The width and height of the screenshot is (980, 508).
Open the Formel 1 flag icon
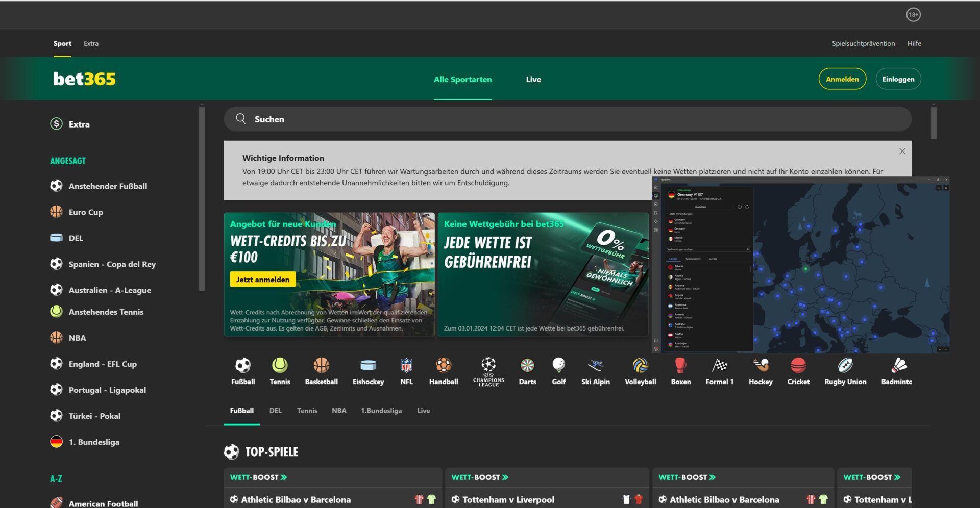720,365
